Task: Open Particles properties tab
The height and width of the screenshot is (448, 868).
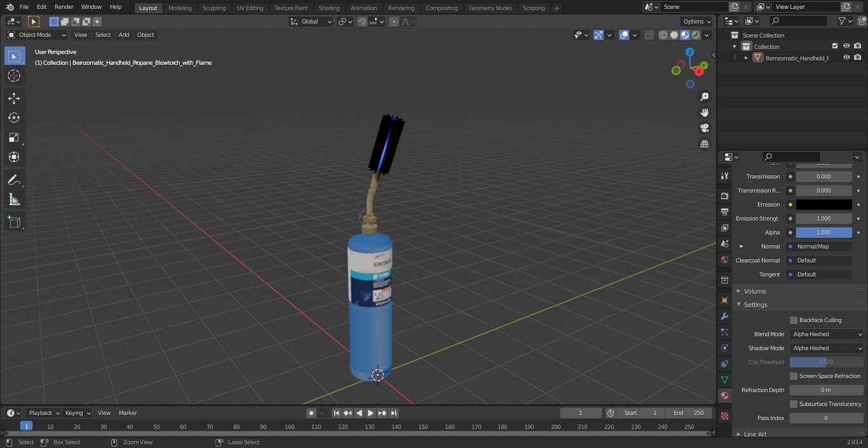Action: pyautogui.click(x=724, y=332)
